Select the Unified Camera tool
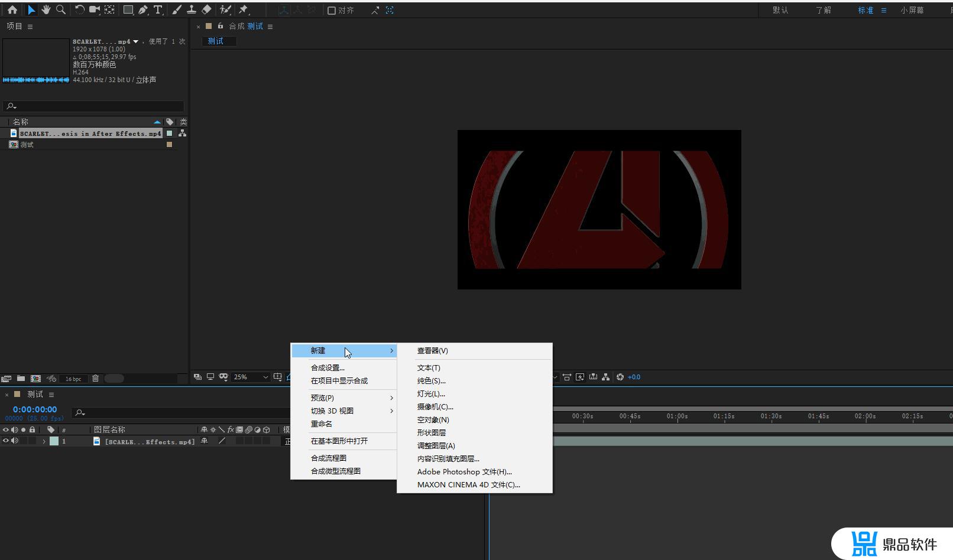The height and width of the screenshot is (560, 953). coord(95,10)
